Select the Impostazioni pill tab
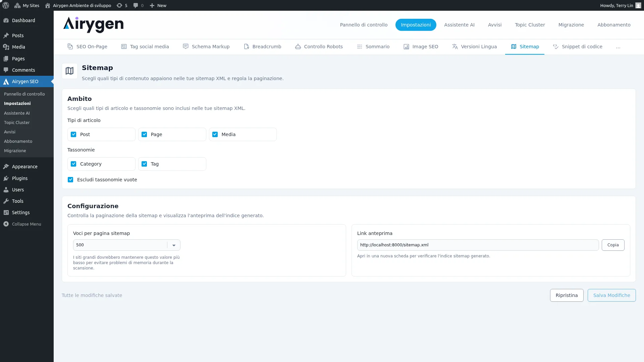644x362 pixels. tap(416, 25)
